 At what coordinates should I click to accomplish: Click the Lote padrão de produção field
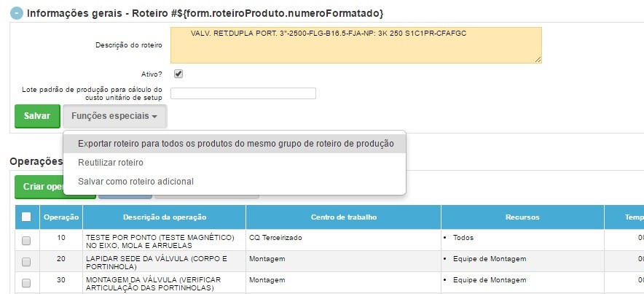pos(243,93)
